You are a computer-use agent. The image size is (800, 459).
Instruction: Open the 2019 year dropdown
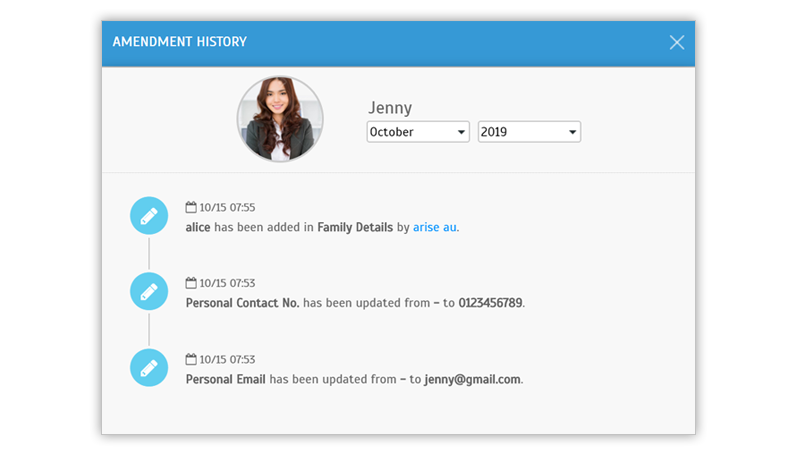point(529,132)
